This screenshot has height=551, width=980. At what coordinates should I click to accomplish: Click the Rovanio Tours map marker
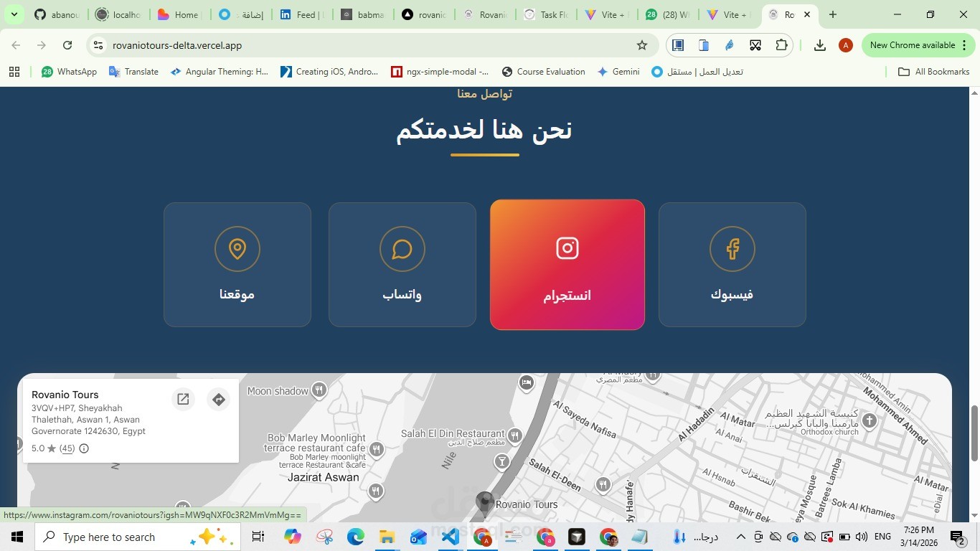point(485,504)
